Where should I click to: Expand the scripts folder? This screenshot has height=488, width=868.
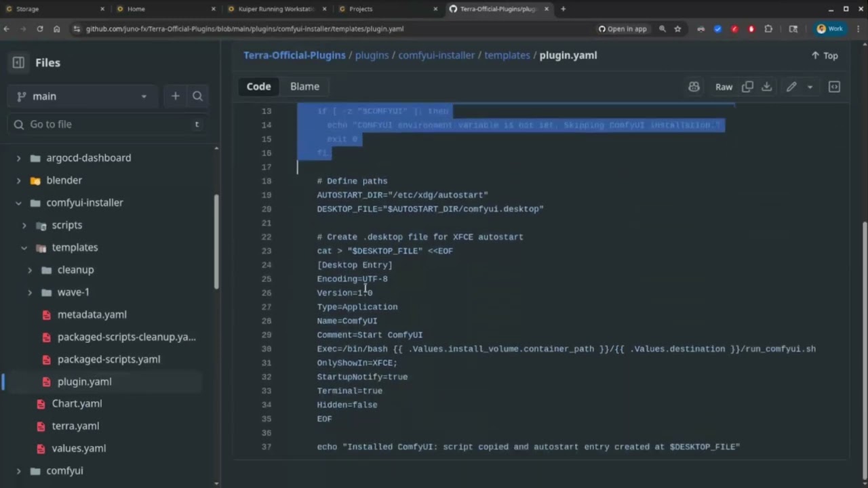pyautogui.click(x=24, y=225)
